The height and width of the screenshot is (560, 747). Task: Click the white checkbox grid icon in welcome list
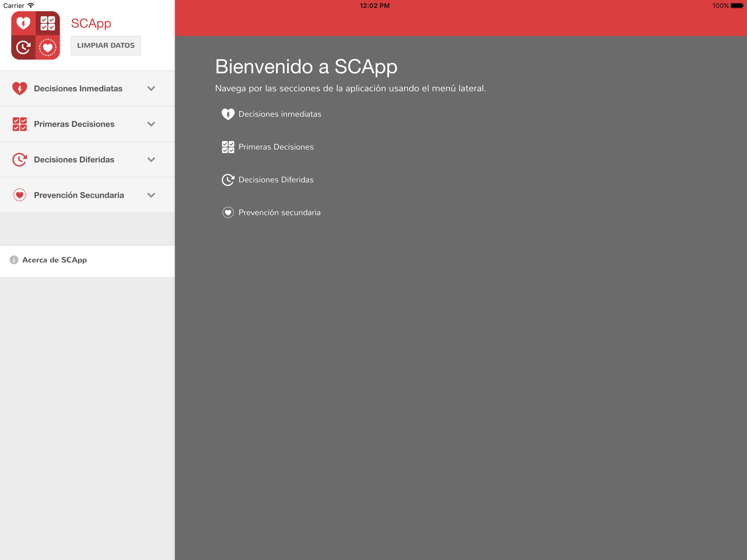pos(228,147)
